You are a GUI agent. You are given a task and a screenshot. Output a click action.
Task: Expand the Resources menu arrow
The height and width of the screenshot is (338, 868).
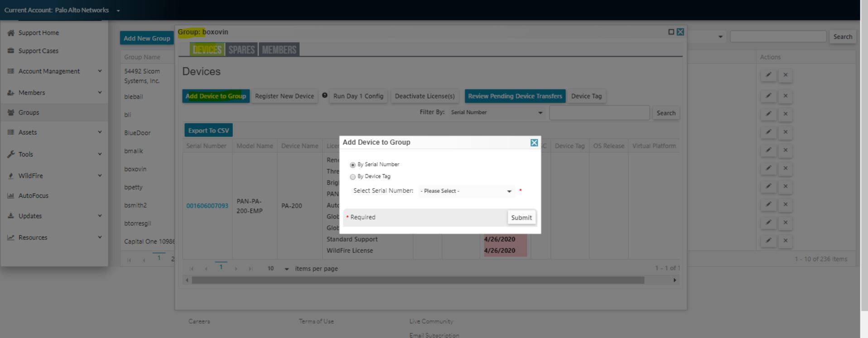tap(100, 237)
